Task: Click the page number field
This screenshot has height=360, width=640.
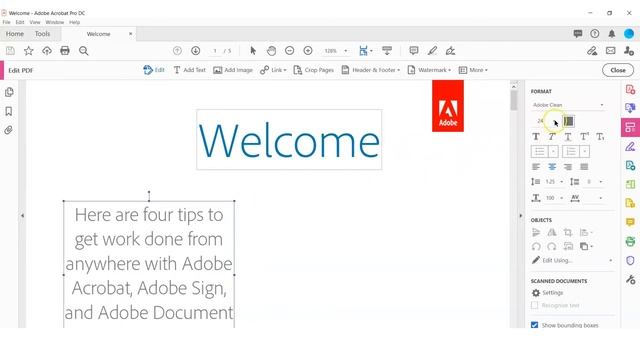Action: click(215, 51)
